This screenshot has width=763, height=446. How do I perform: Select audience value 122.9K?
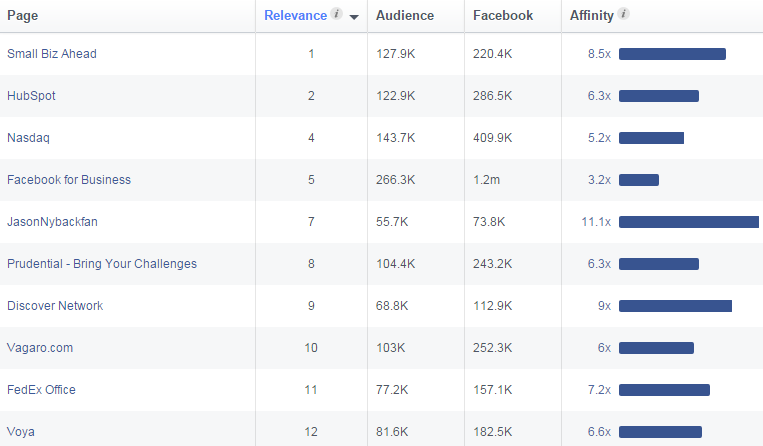click(396, 96)
